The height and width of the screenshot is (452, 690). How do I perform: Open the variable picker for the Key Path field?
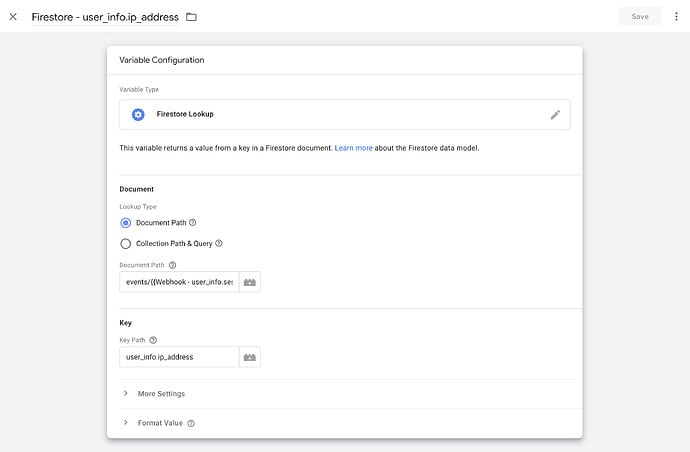tap(250, 357)
